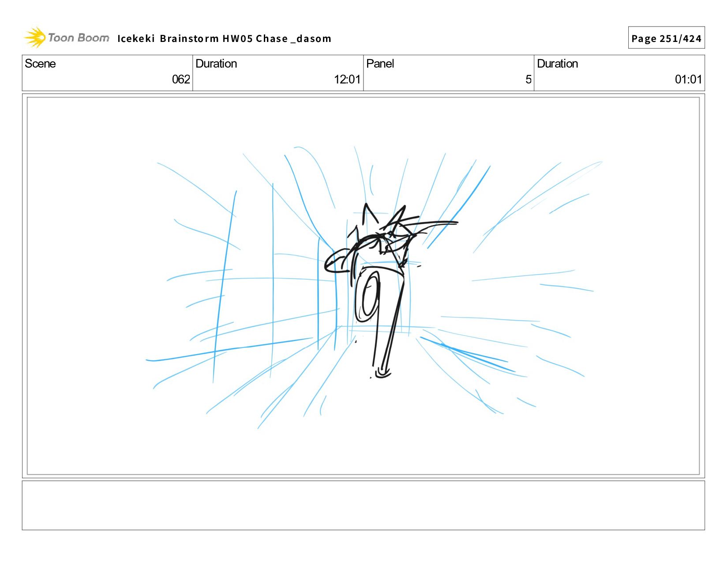Select panel duration value '01:01'
This screenshot has height=563, width=728.
point(688,79)
